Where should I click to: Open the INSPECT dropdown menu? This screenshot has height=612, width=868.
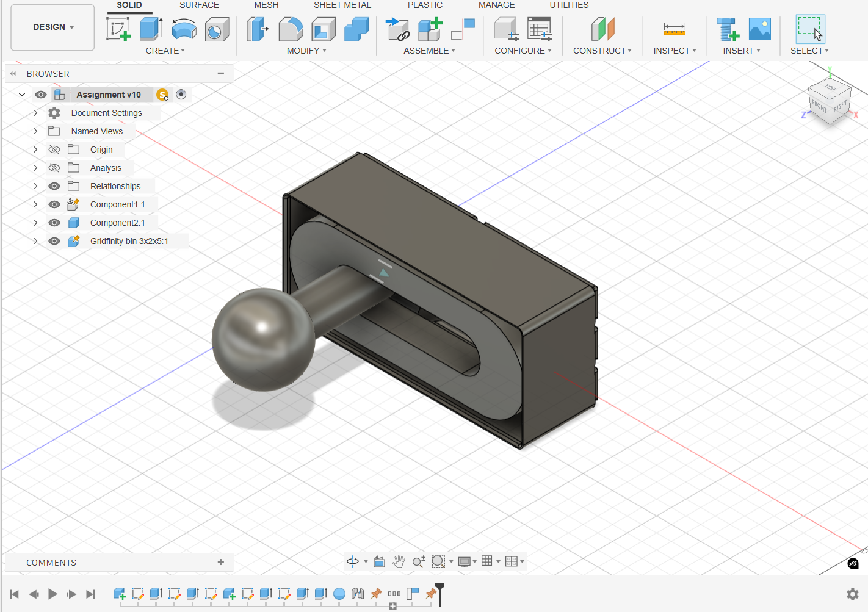pyautogui.click(x=675, y=51)
